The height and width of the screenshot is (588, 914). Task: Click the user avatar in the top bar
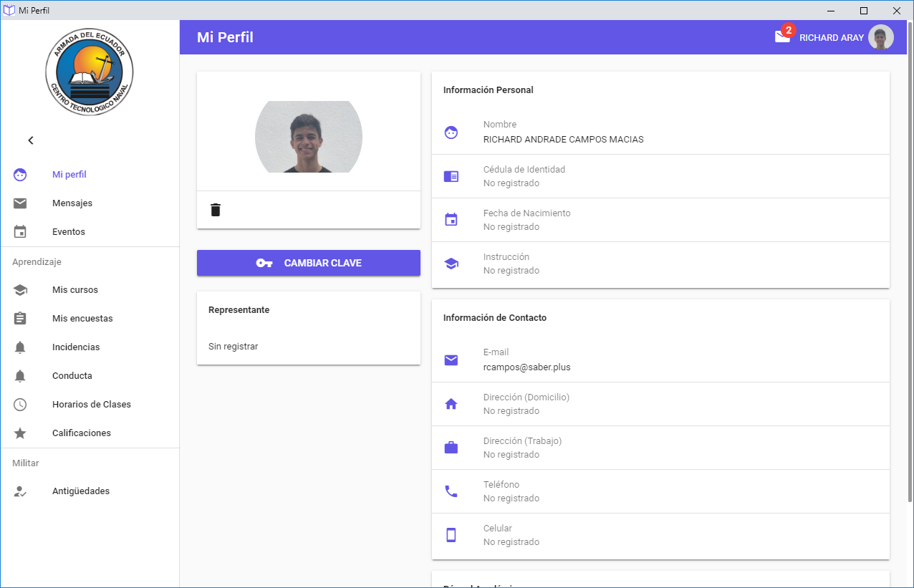(x=881, y=37)
